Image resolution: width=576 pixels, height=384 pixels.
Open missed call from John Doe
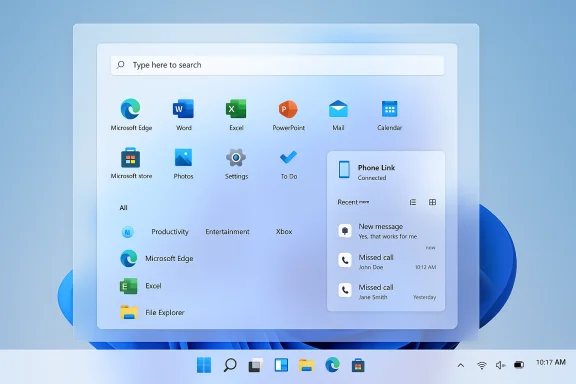coord(386,261)
